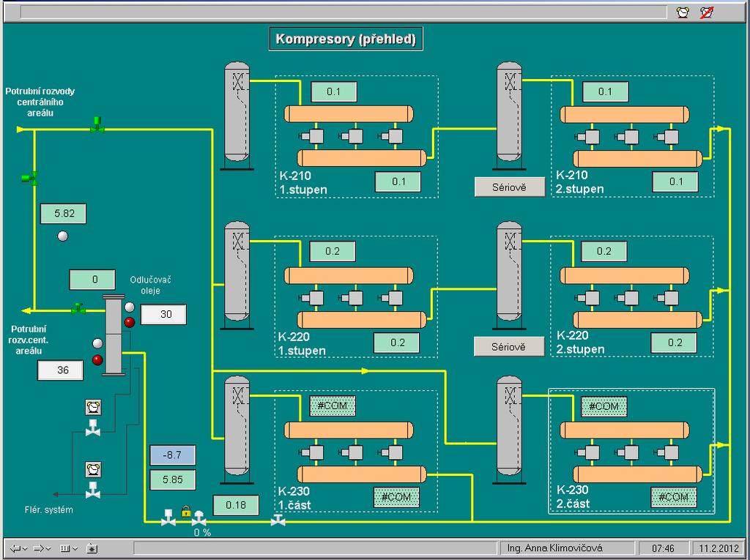Click the 36 value field

tap(60, 370)
